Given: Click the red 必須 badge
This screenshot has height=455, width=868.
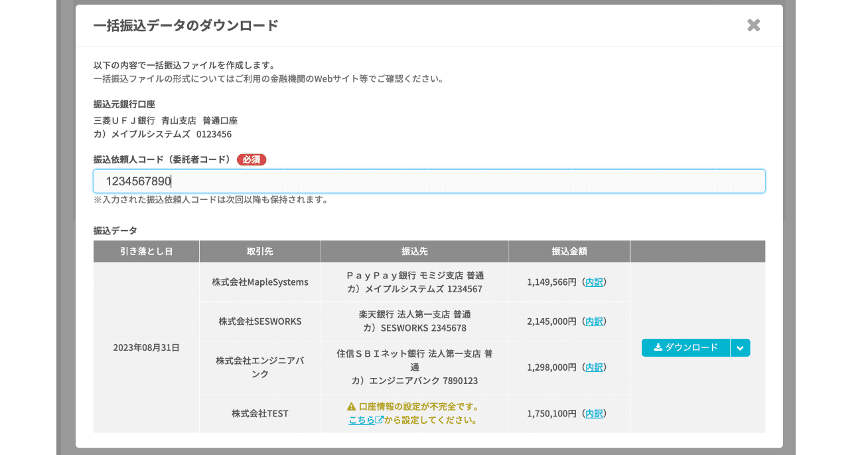Looking at the screenshot, I should (252, 159).
